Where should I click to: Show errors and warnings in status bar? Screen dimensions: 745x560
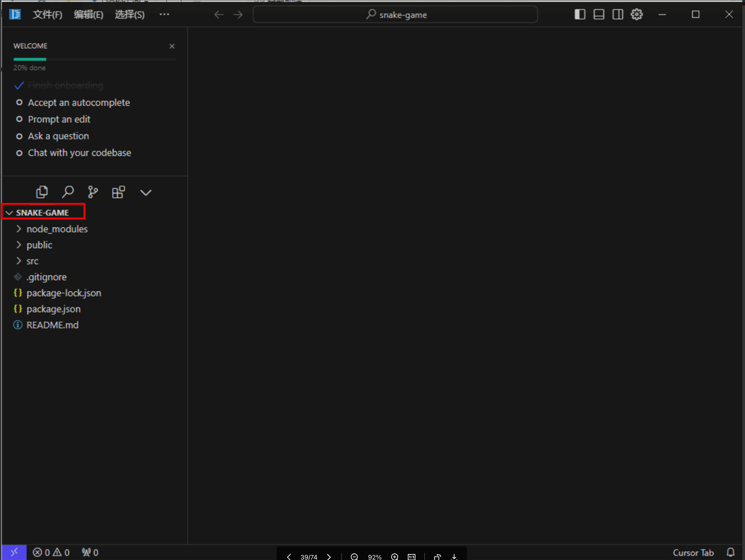pos(51,553)
